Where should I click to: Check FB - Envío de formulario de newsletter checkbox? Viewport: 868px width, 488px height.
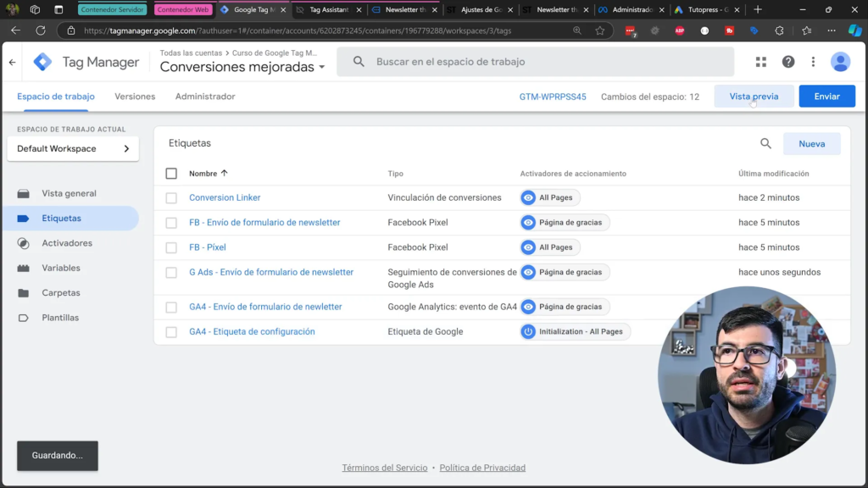click(171, 223)
